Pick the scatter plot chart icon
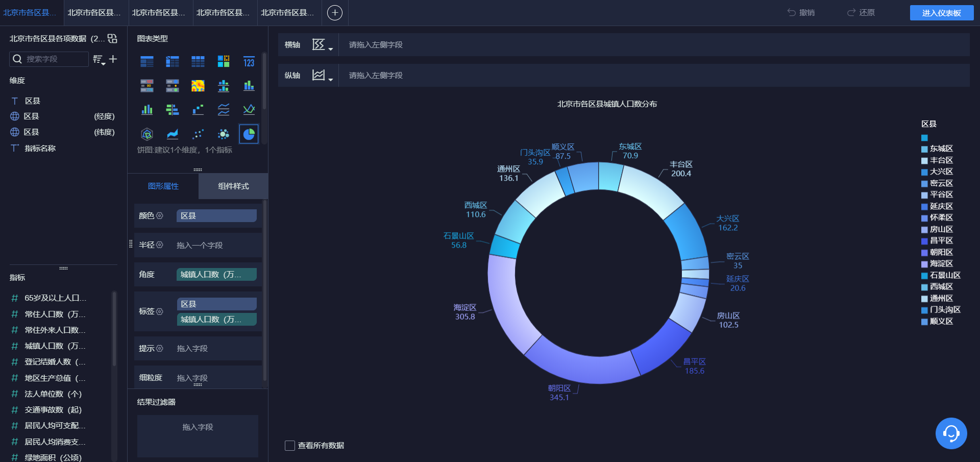 198,134
